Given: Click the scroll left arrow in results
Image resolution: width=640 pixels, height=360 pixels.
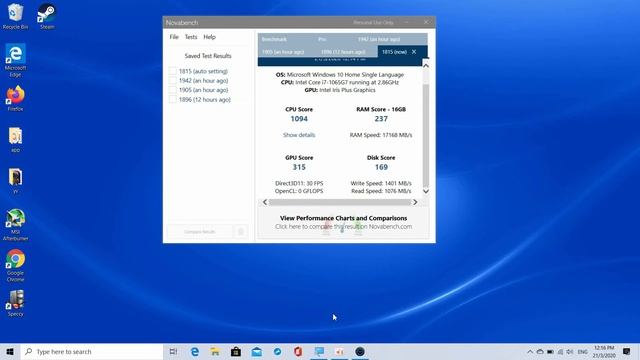Looking at the screenshot, I should [265, 202].
